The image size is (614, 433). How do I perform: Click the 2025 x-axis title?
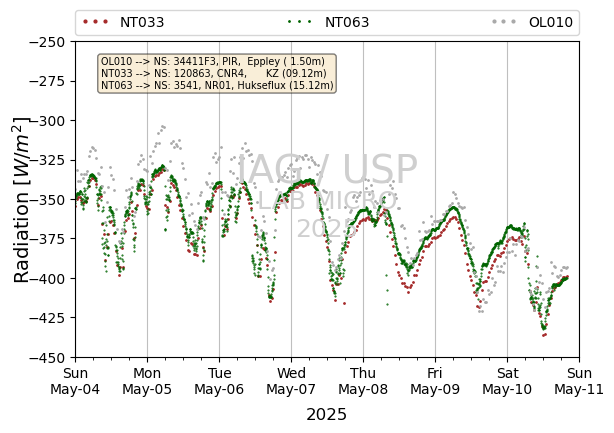pos(327,415)
